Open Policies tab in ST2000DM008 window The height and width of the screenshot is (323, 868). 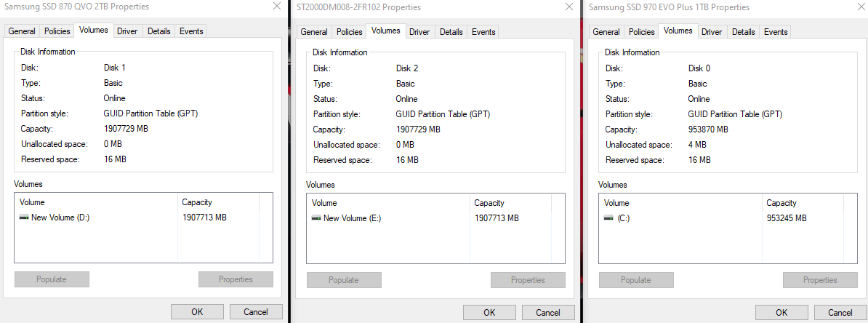click(x=349, y=32)
